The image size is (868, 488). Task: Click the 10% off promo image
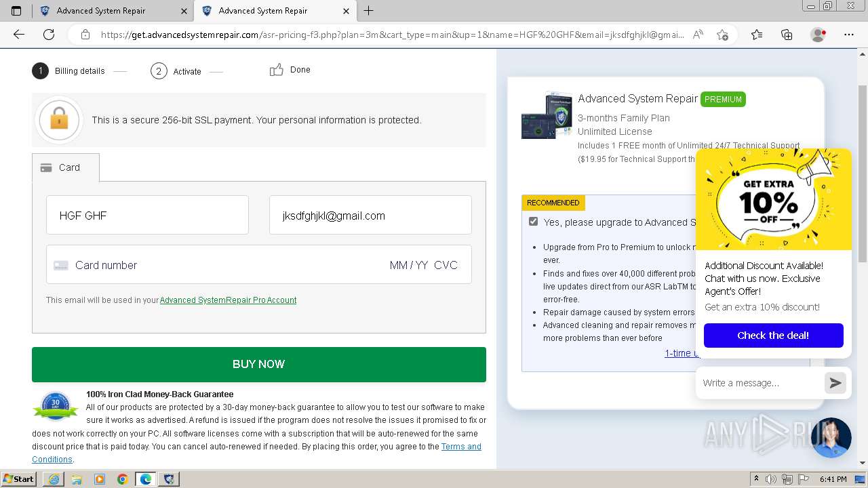point(773,199)
